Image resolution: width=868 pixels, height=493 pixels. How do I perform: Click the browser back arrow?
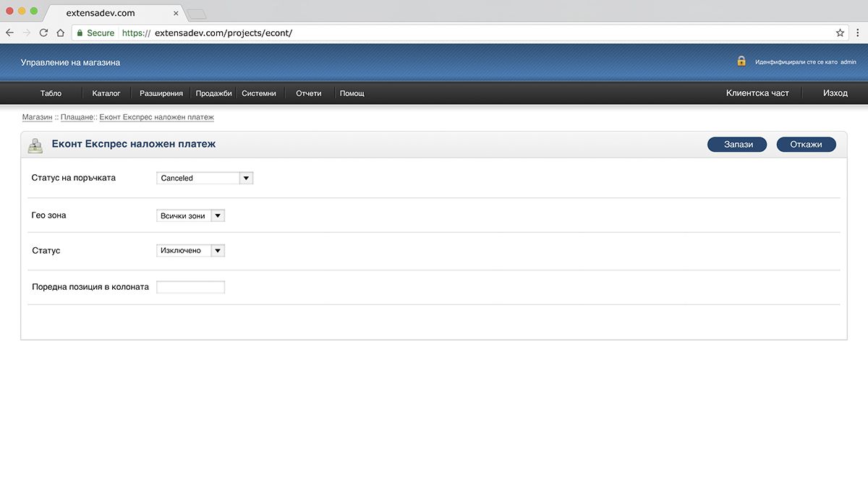9,33
